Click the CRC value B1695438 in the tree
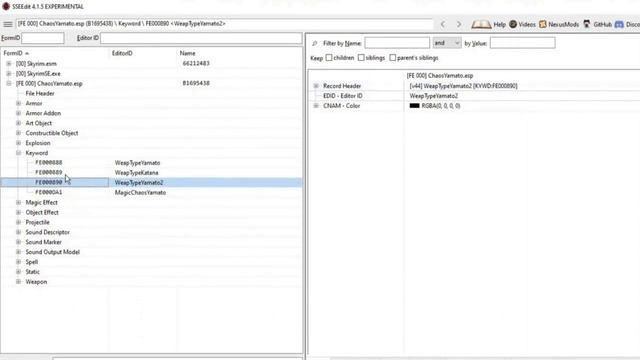The height and width of the screenshot is (360, 640). click(196, 83)
